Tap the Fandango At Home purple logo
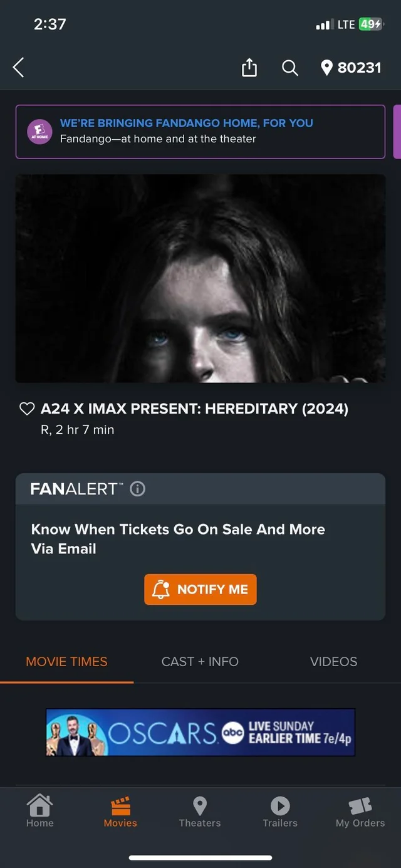Viewport: 401px width, 868px height. [40, 132]
